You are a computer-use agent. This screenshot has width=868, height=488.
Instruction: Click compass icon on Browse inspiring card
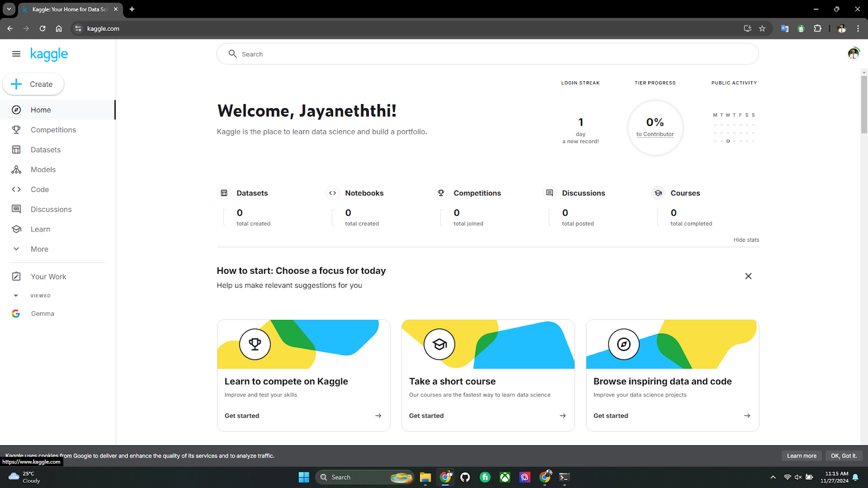click(x=624, y=344)
